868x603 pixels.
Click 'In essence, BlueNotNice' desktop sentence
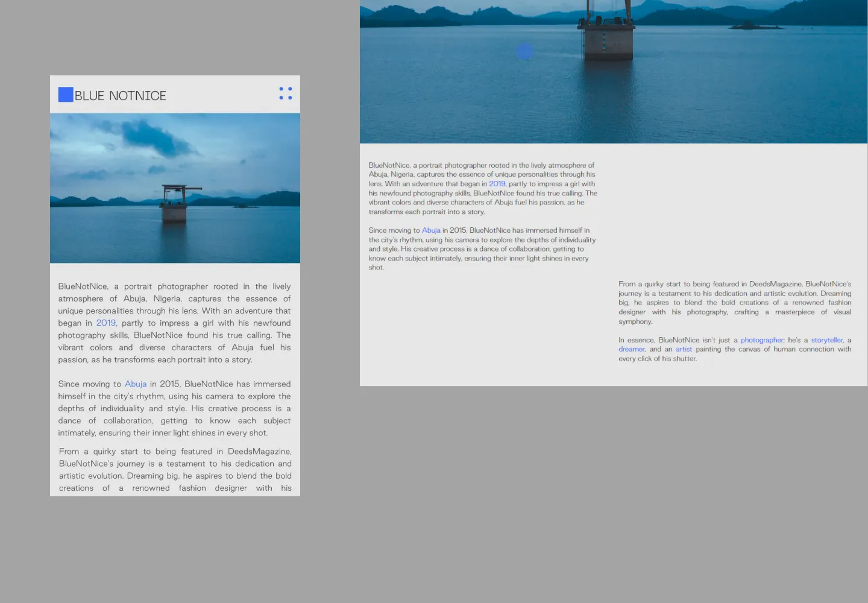[x=659, y=340]
